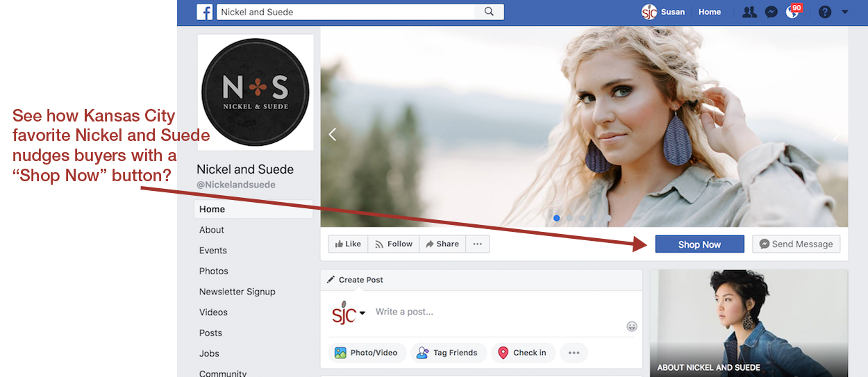Screen dimensions: 868x377
Task: Click the search magnifier icon
Action: (x=489, y=12)
